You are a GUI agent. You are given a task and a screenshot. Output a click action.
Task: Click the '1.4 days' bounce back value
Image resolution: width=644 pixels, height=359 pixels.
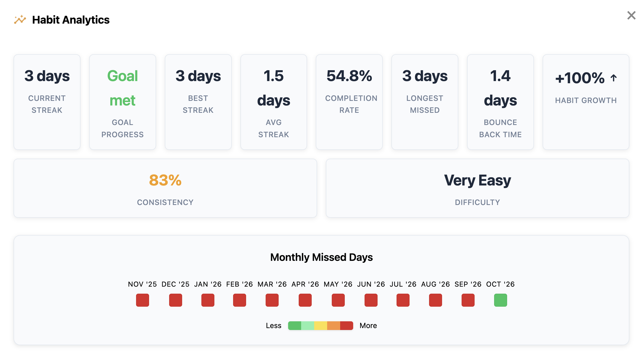click(x=501, y=88)
